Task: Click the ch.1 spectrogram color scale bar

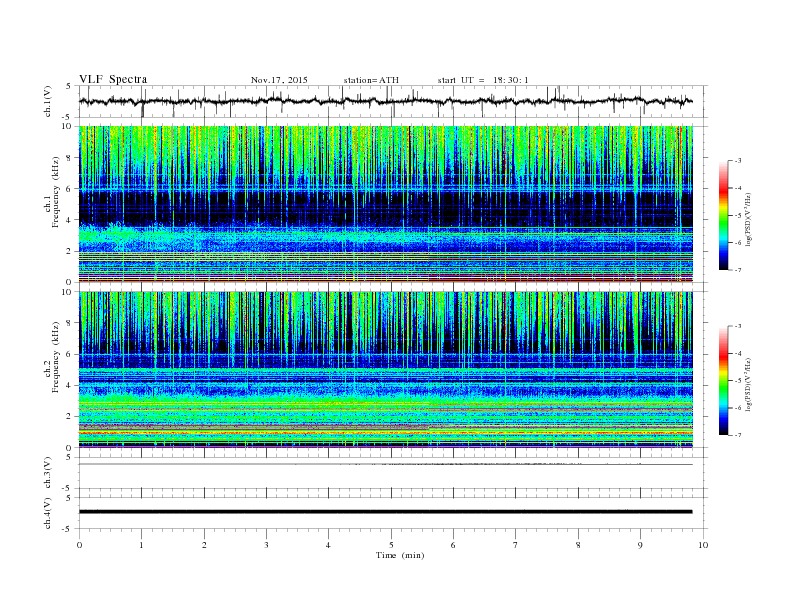Action: coord(723,215)
